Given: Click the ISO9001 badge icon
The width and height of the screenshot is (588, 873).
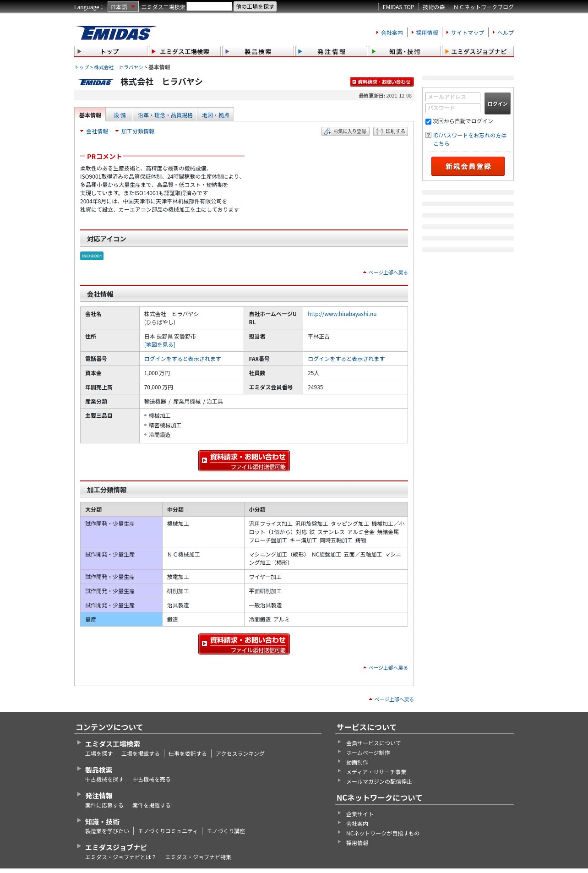Looking at the screenshot, I should coord(92,256).
